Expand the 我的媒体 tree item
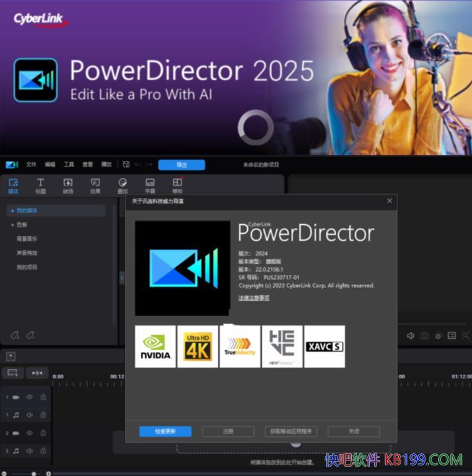This screenshot has height=476, width=472. click(13, 211)
